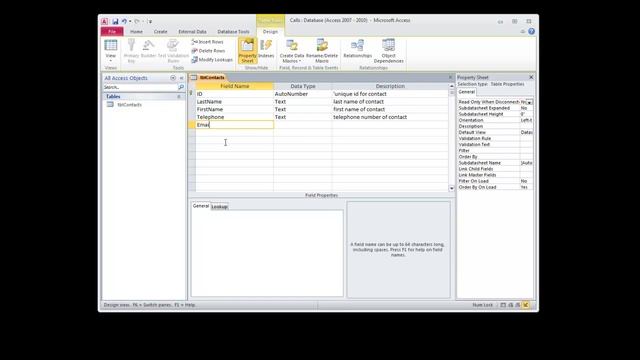The width and height of the screenshot is (640, 360).
Task: Click the Description column header
Action: [390, 86]
